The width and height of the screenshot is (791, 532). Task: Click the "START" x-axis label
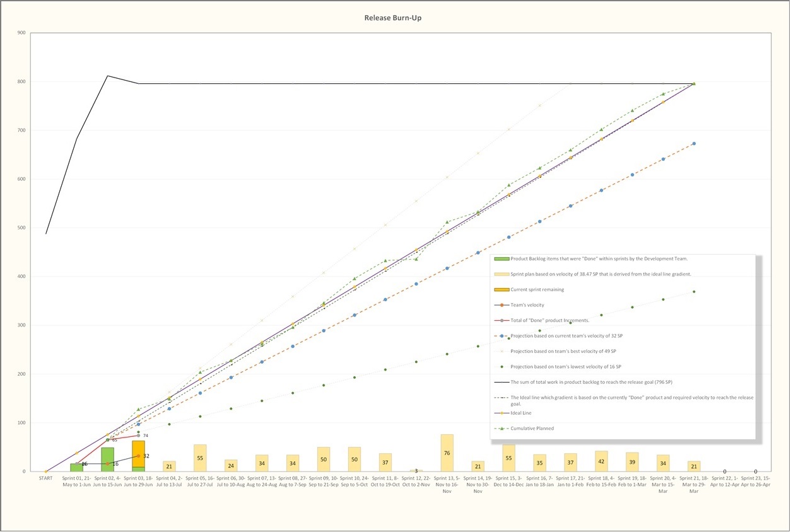[x=46, y=478]
